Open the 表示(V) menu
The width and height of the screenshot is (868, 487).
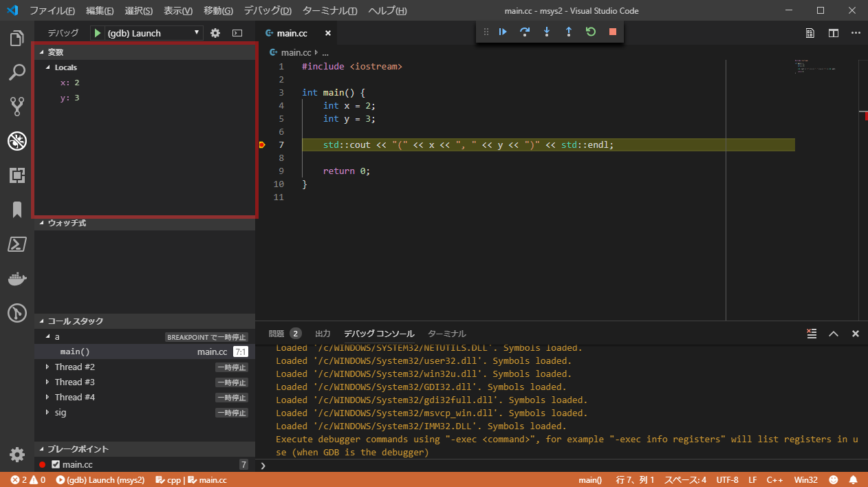point(178,11)
